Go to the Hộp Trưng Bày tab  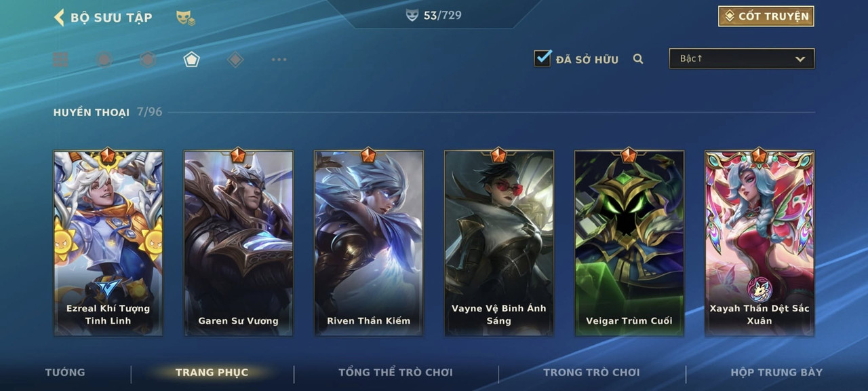click(776, 372)
